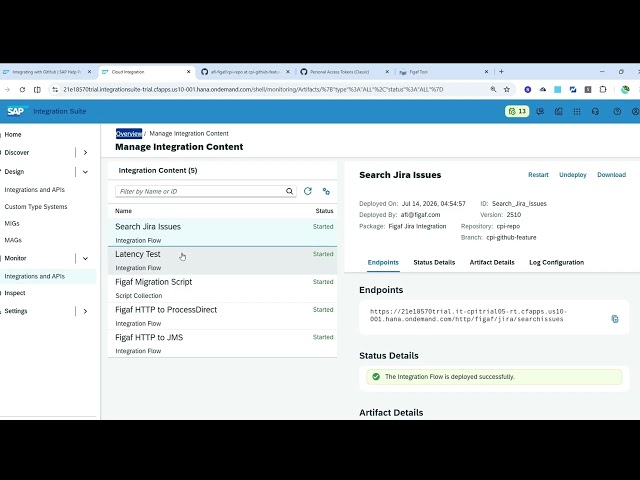Open Inspect in side navigation

click(15, 293)
